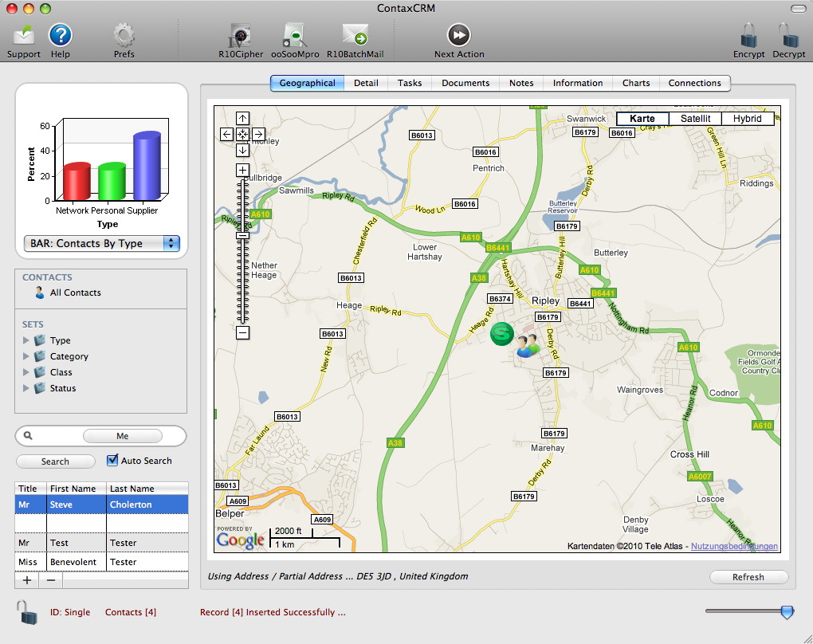Click the bottom-right slider thumb
Screen dimensions: 813x644
pyautogui.click(x=787, y=612)
